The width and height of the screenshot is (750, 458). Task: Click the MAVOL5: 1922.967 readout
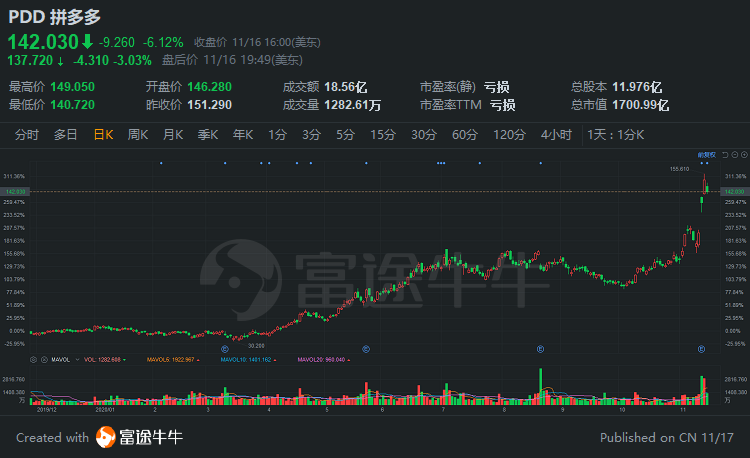(x=171, y=360)
